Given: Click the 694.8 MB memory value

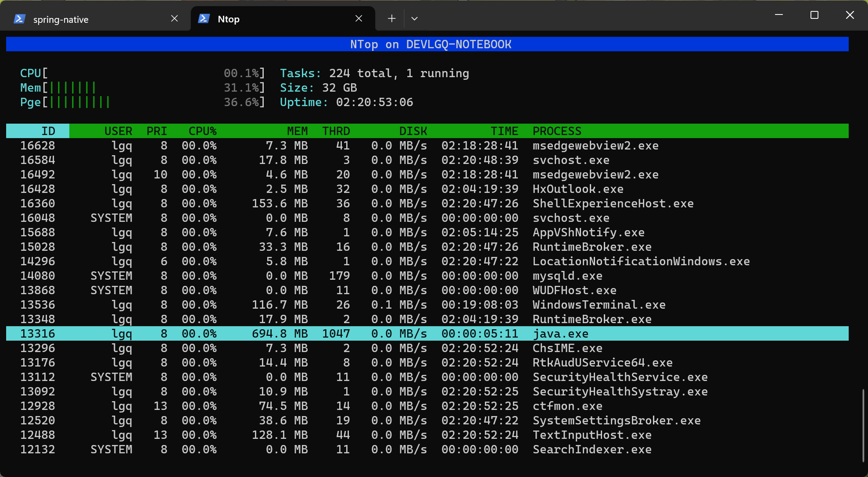Looking at the screenshot, I should pyautogui.click(x=280, y=334).
